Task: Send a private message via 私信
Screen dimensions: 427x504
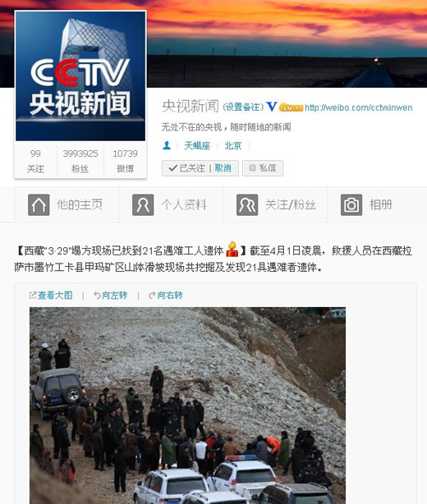Action: 263,168
